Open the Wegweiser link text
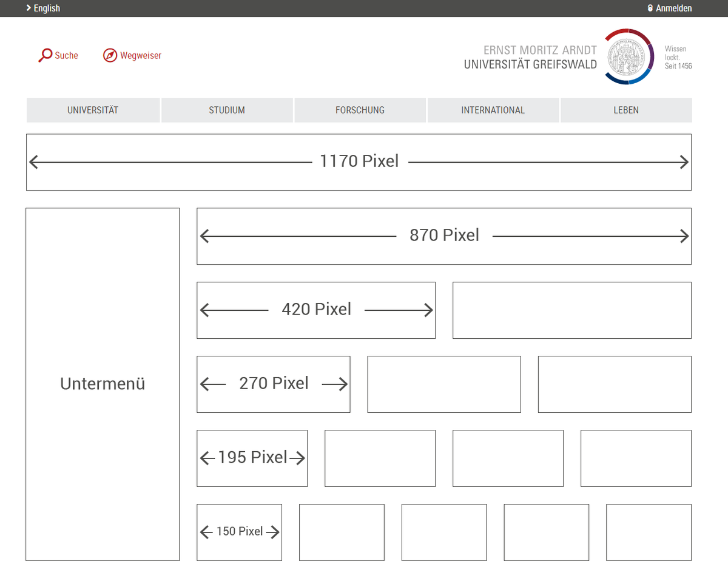The width and height of the screenshot is (728, 578). click(x=141, y=55)
